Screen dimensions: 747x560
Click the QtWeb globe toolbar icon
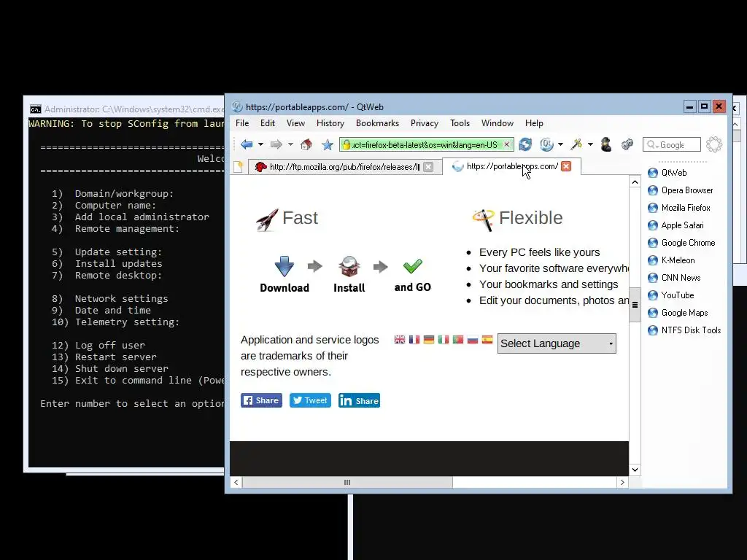coord(546,144)
